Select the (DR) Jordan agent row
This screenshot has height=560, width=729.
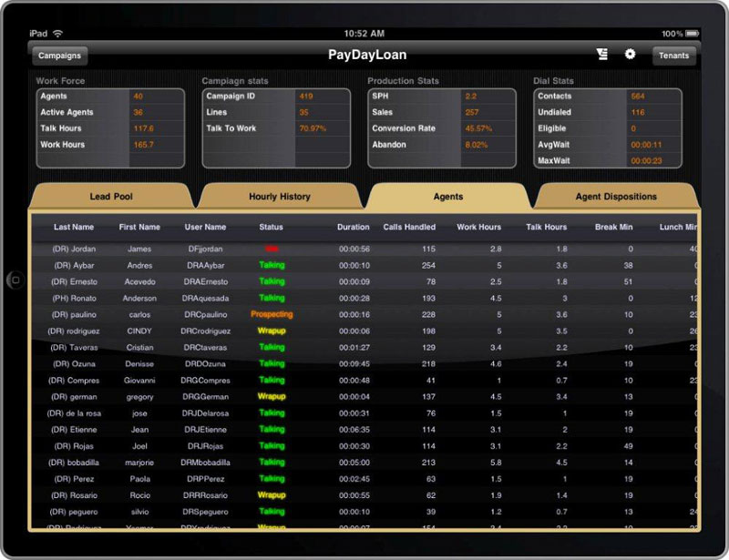[x=365, y=249]
